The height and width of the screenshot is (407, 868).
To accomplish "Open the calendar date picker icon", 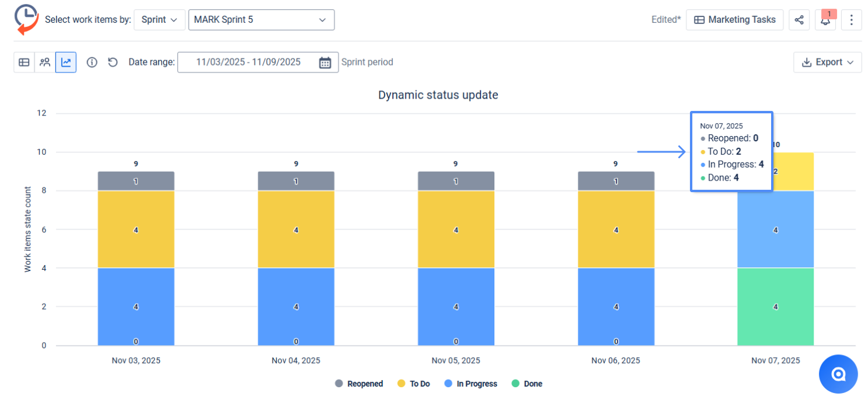I will tap(325, 62).
